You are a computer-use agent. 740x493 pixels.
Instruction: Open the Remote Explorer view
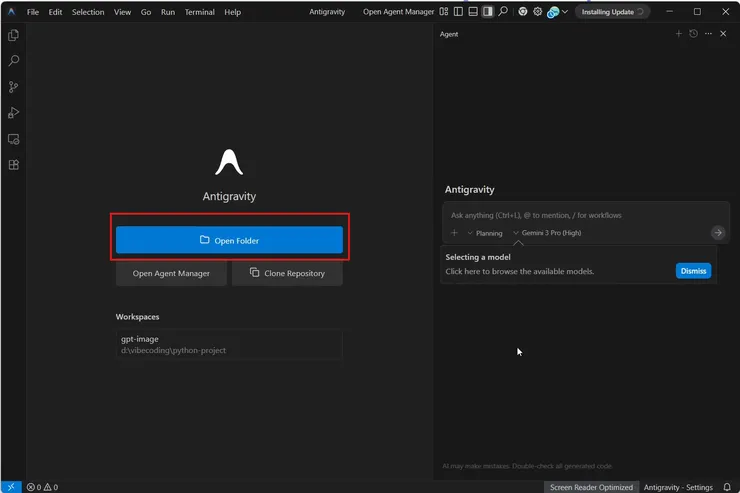[13, 139]
